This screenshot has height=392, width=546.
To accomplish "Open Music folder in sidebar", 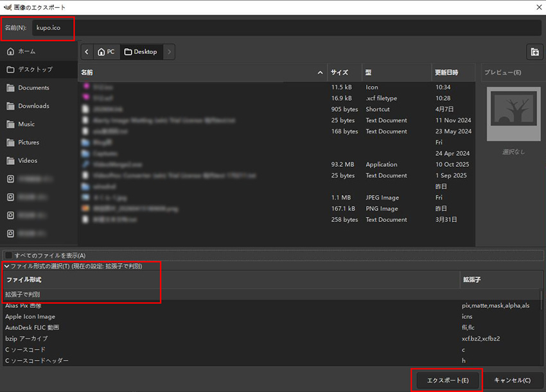I will pyautogui.click(x=26, y=124).
